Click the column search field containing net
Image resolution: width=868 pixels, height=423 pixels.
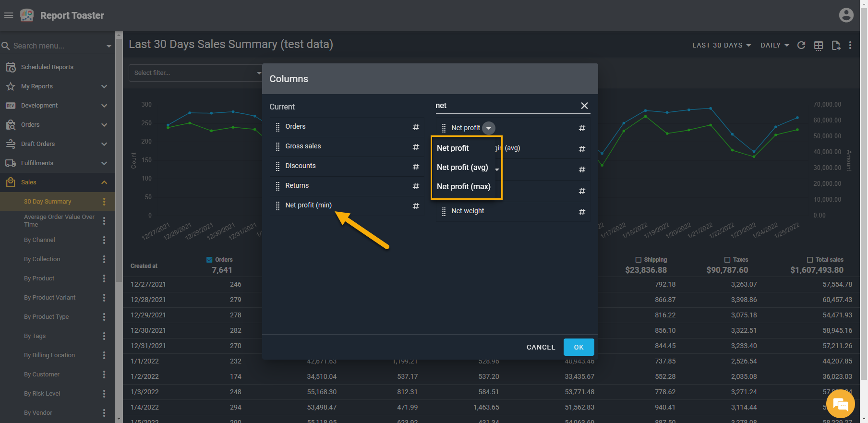504,106
